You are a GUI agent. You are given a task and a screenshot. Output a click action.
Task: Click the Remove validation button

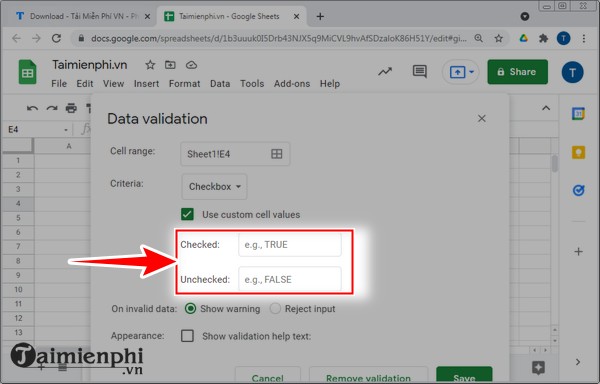click(x=368, y=375)
